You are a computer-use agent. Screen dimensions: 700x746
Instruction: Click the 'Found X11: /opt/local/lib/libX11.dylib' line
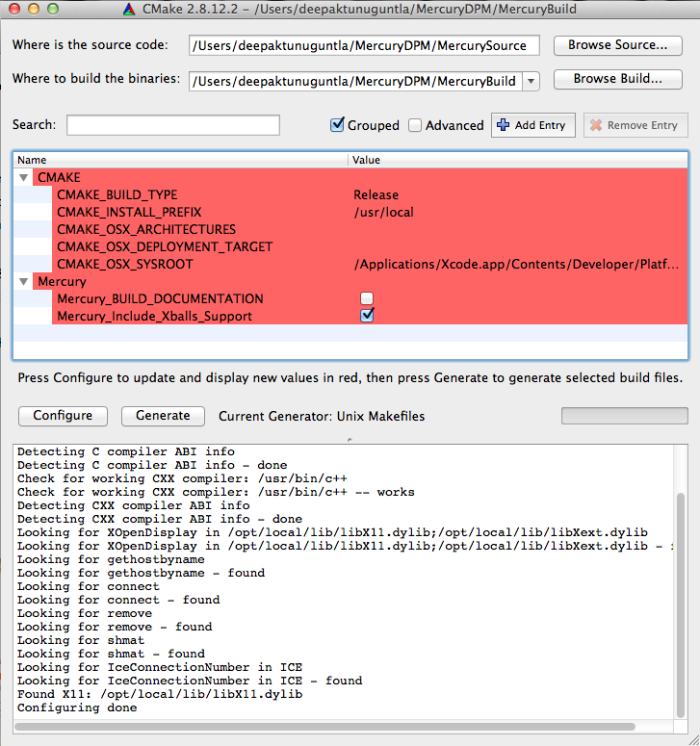[x=160, y=694]
